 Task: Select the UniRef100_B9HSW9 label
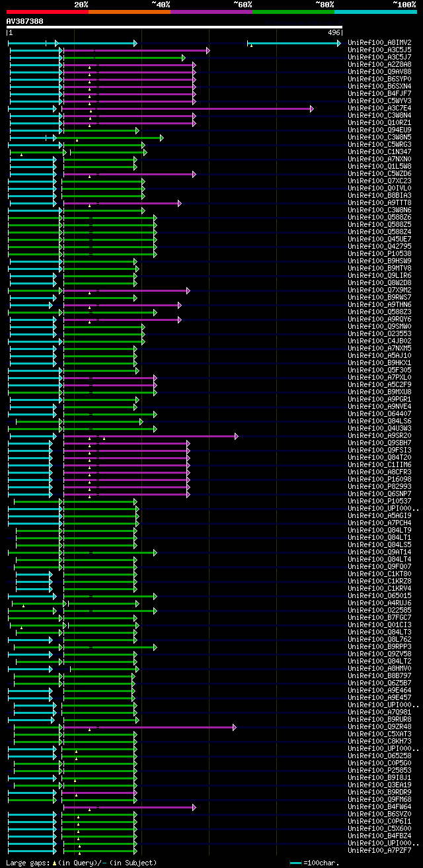381,261
